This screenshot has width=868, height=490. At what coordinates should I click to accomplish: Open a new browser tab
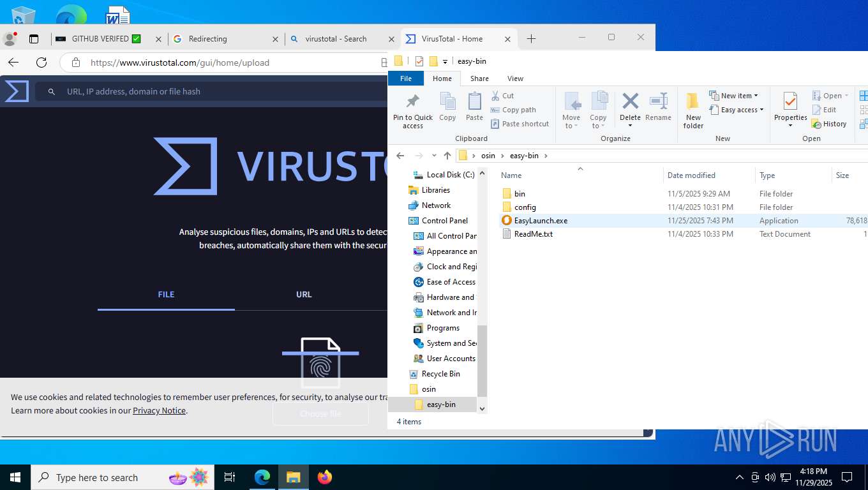(x=531, y=39)
